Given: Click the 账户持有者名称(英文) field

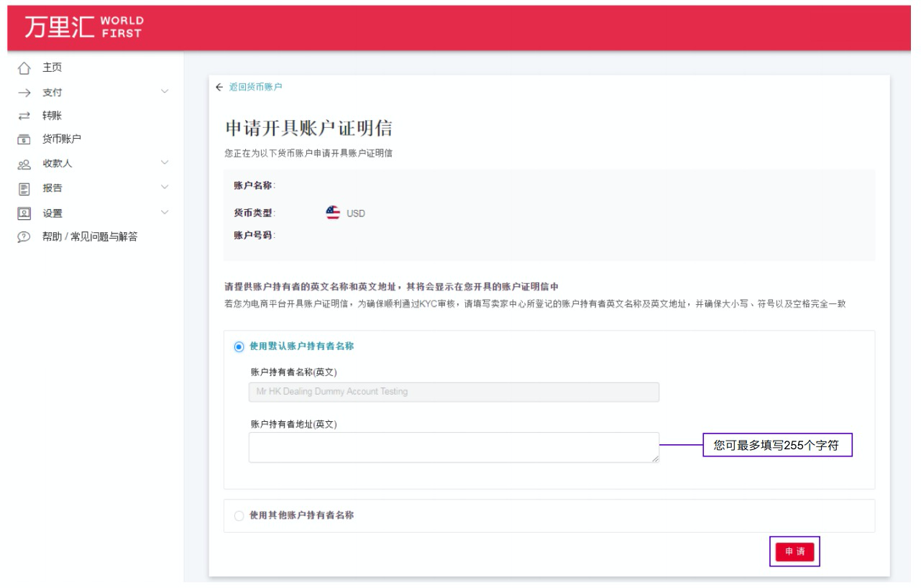Looking at the screenshot, I should pos(454,392).
